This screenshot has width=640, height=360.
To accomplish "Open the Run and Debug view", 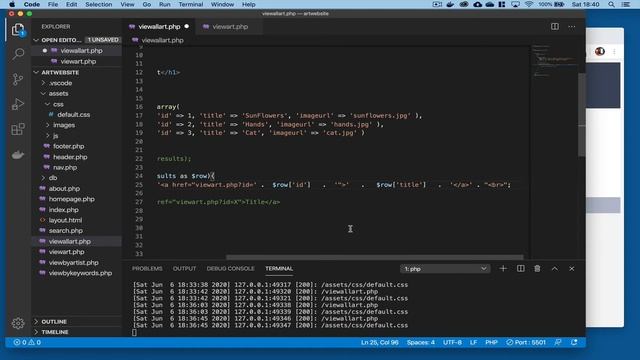I will point(18,104).
